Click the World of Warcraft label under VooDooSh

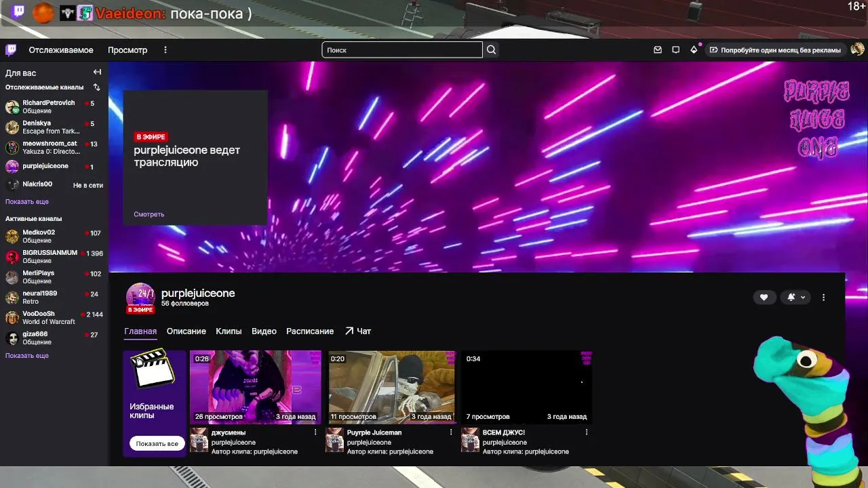tap(49, 322)
